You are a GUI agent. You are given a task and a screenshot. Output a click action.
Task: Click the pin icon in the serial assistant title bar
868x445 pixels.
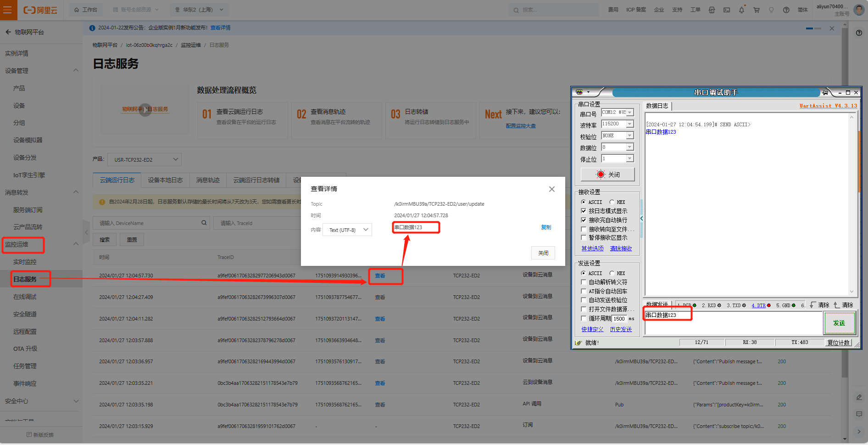(825, 92)
